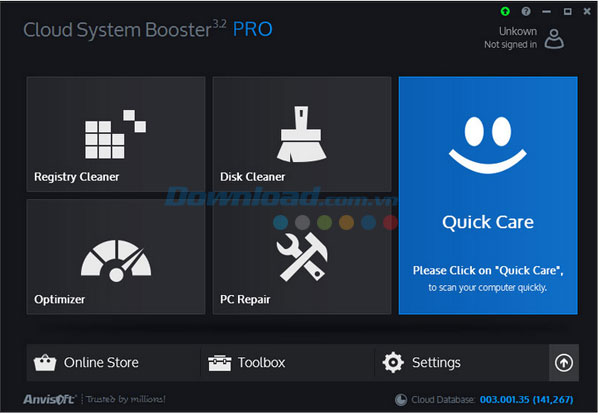Click the Cloud Database clock icon

[x=401, y=400]
